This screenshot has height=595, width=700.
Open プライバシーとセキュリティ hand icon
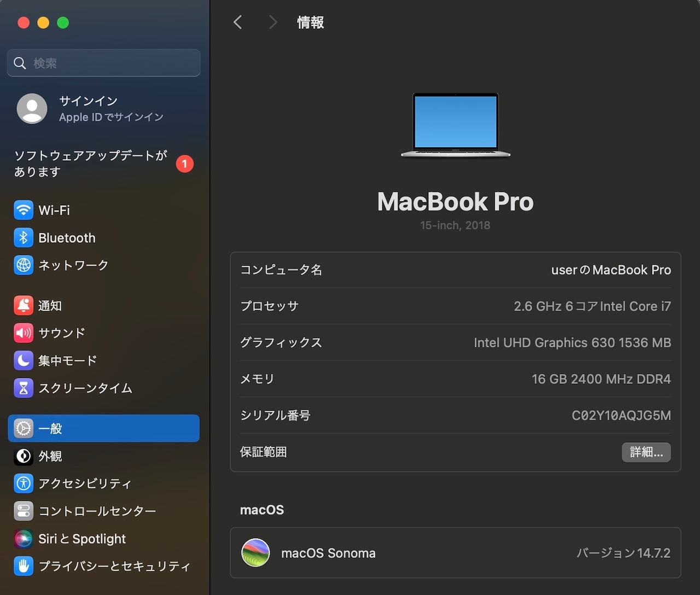24,566
